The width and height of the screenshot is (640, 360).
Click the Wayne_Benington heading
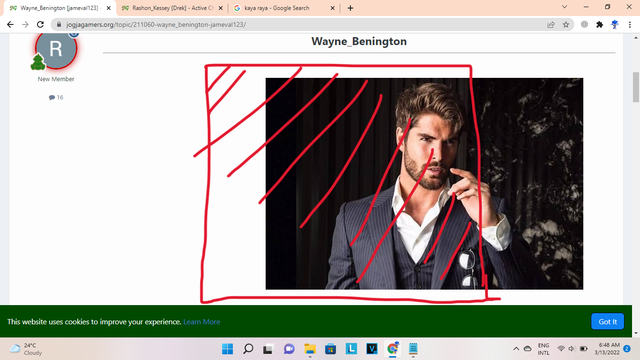point(359,41)
